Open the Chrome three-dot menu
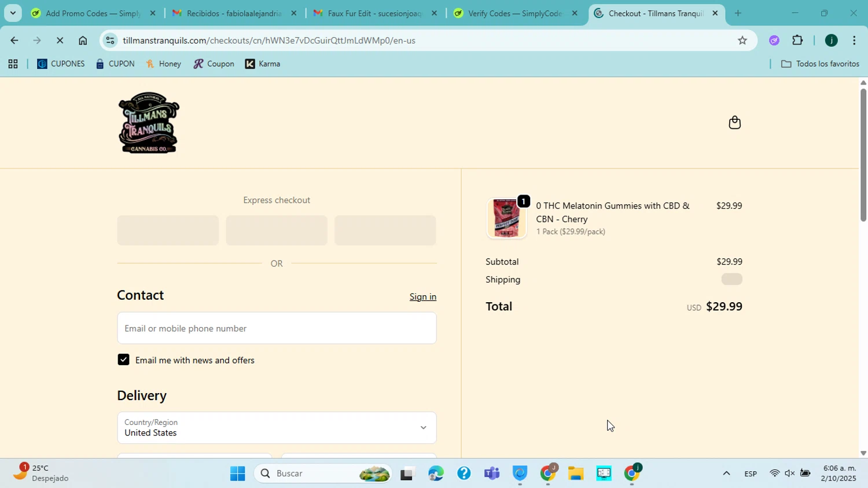 point(854,41)
